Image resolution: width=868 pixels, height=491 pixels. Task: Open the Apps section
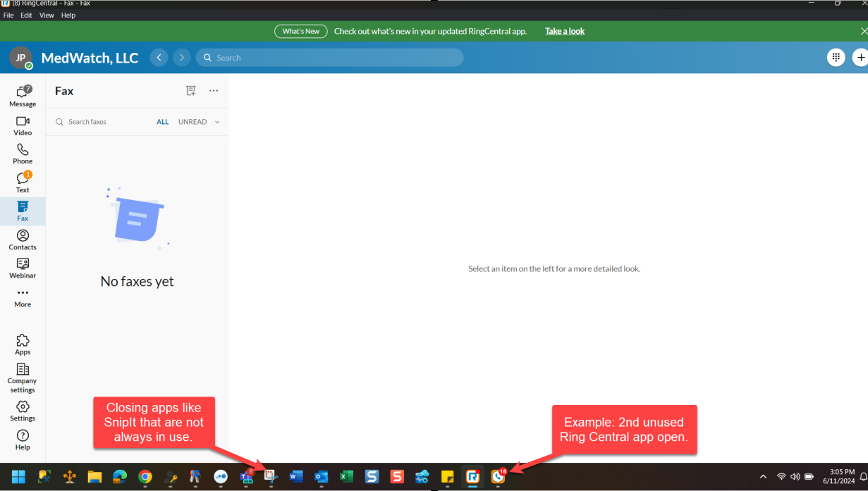click(23, 344)
